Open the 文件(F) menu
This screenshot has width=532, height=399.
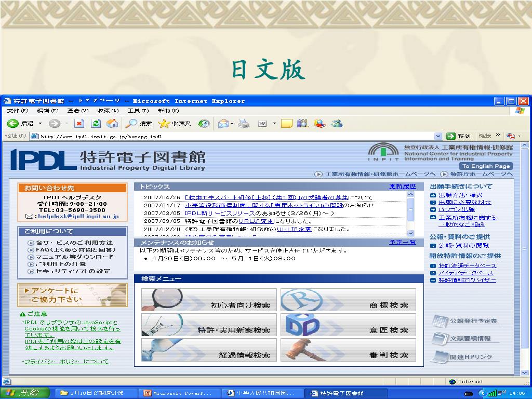[x=18, y=111]
